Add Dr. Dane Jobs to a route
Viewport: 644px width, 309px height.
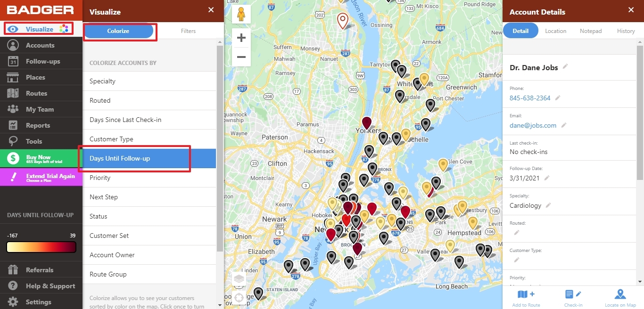(x=526, y=298)
